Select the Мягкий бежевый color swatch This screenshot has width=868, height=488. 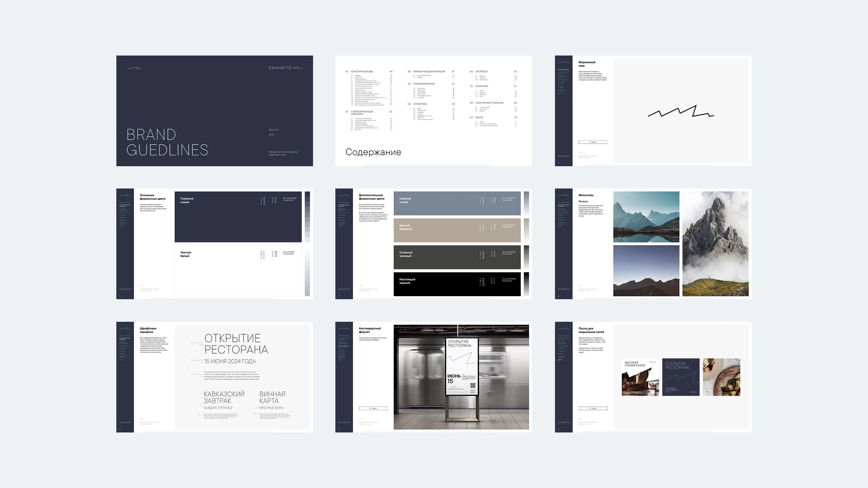pos(457,230)
